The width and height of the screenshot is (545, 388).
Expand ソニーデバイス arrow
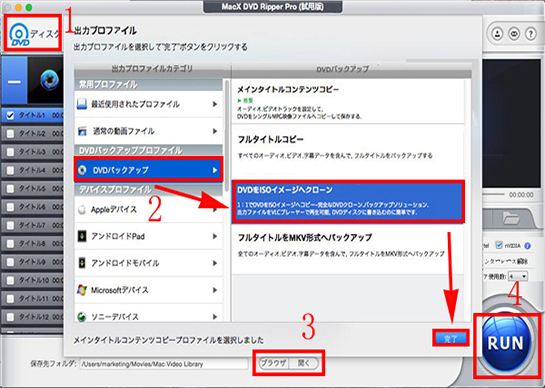215,317
